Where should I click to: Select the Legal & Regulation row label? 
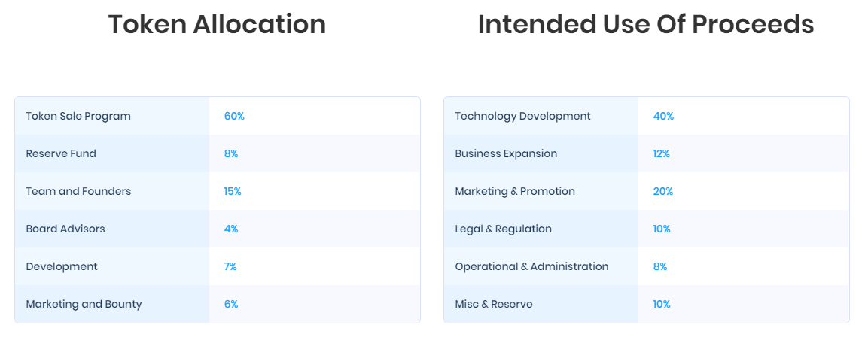503,229
